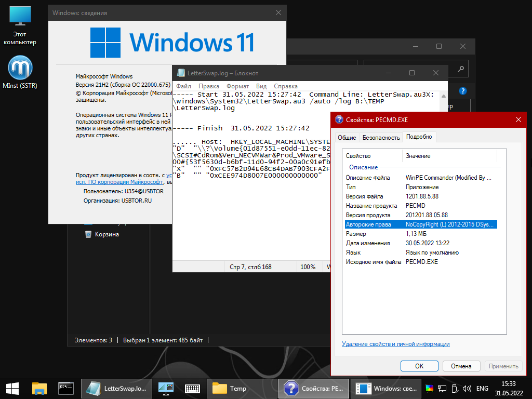The width and height of the screenshot is (532, 399).
Task: Click OK in PECMD.EXE properties
Action: [419, 366]
